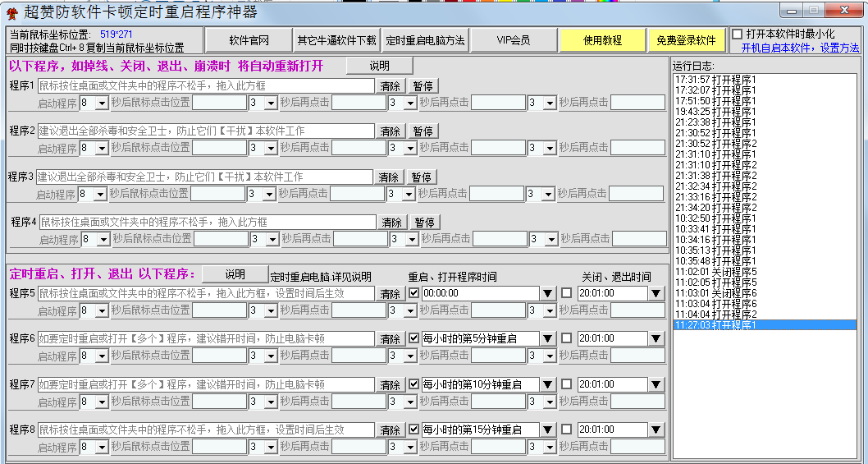Viewport: 868px width, 464px height.
Task: Click 清除 button for 程序4
Action: click(x=392, y=223)
